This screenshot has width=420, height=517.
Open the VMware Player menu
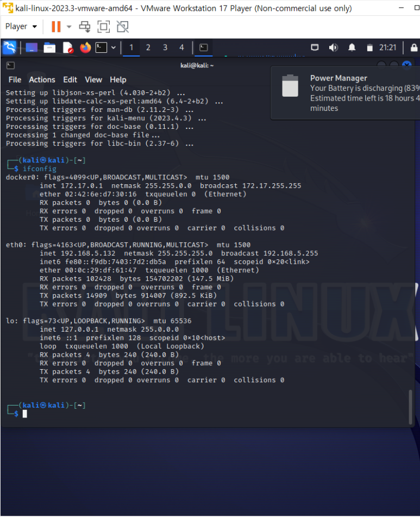coord(21,27)
